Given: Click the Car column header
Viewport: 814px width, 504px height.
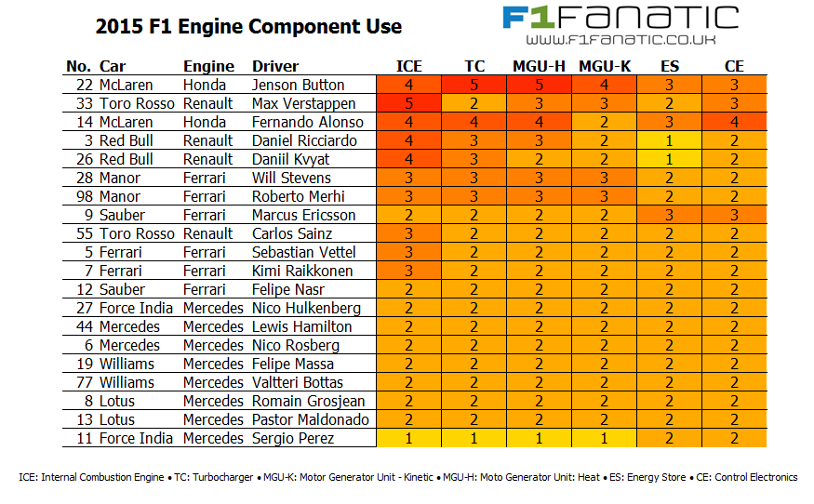Looking at the screenshot, I should [x=113, y=66].
